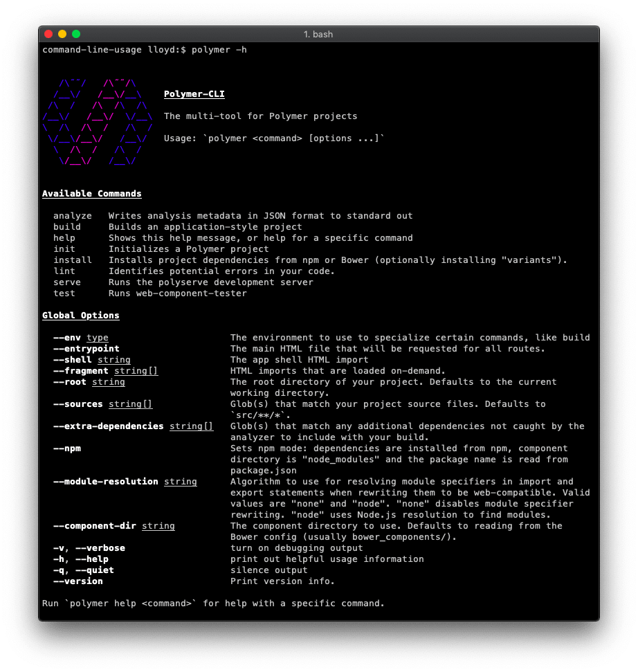This screenshot has width=638, height=672.
Task: Click the '--env' option flag
Action: coord(67,338)
